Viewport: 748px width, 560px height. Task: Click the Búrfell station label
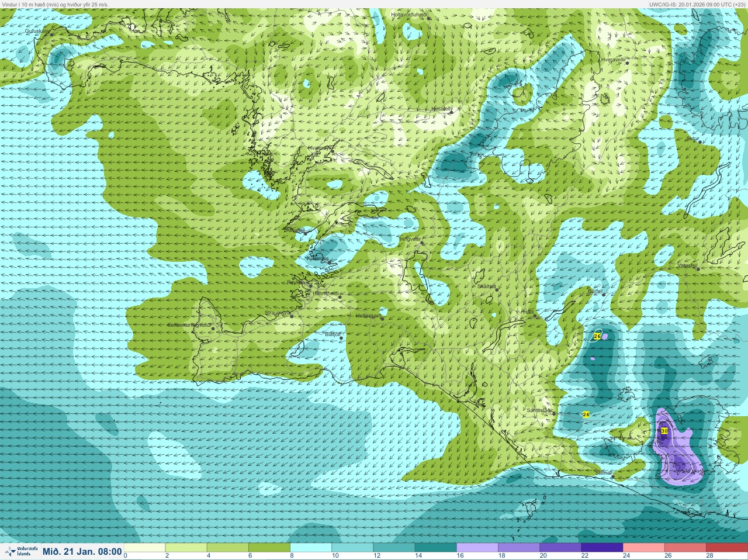(x=595, y=291)
